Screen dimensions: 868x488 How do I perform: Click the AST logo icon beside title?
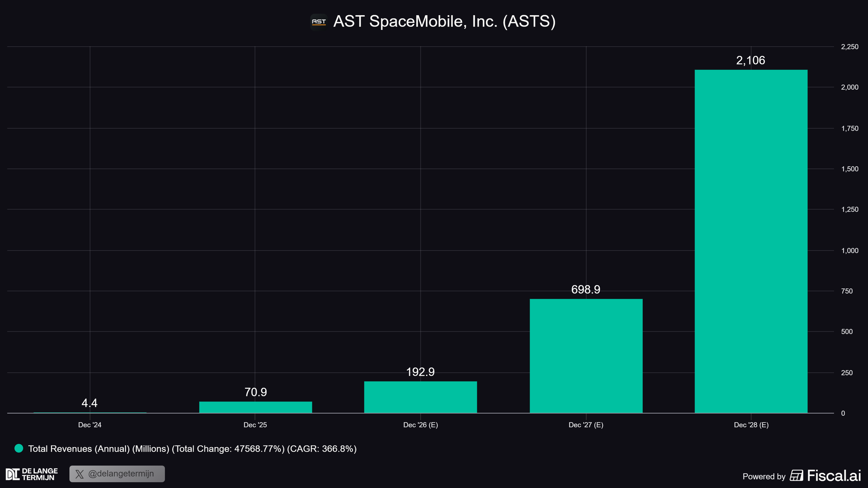(319, 22)
